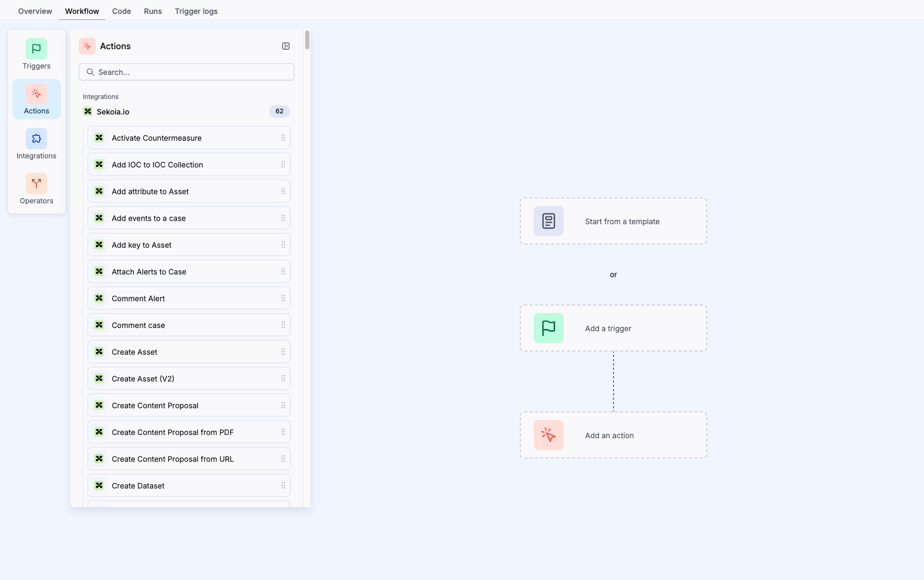Screen dimensions: 924x580
Task: Select Create Asset action
Action: pos(189,352)
